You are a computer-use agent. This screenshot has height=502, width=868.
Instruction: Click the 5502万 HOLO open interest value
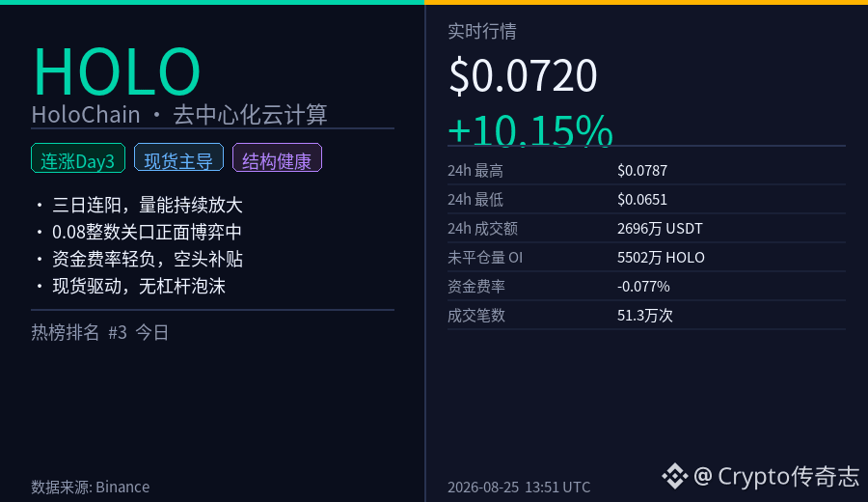(x=661, y=257)
